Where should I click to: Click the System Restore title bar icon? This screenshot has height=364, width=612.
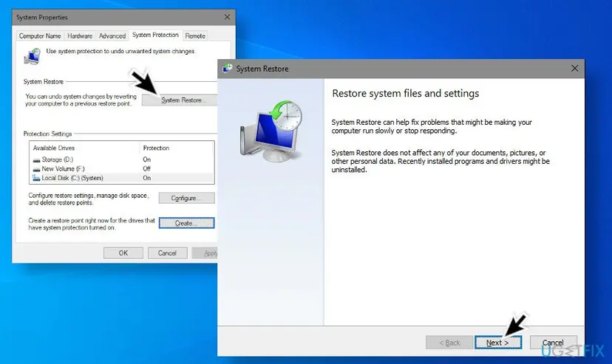coord(228,68)
